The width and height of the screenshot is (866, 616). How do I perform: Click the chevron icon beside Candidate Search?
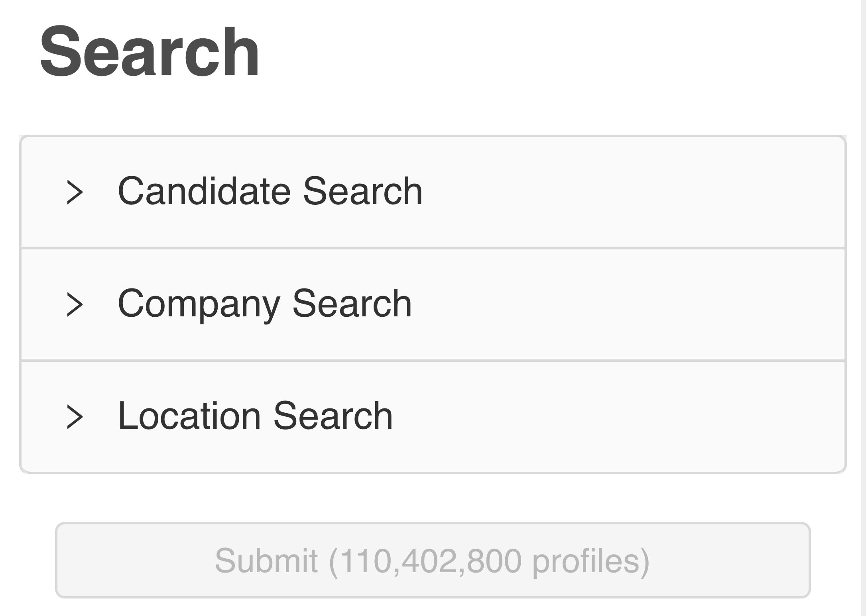[75, 192]
